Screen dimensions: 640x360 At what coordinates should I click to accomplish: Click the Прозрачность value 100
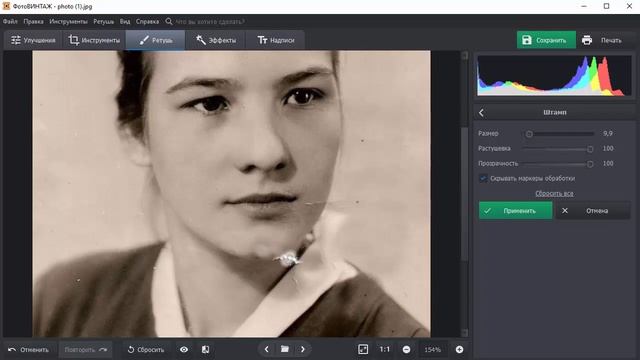(608, 164)
